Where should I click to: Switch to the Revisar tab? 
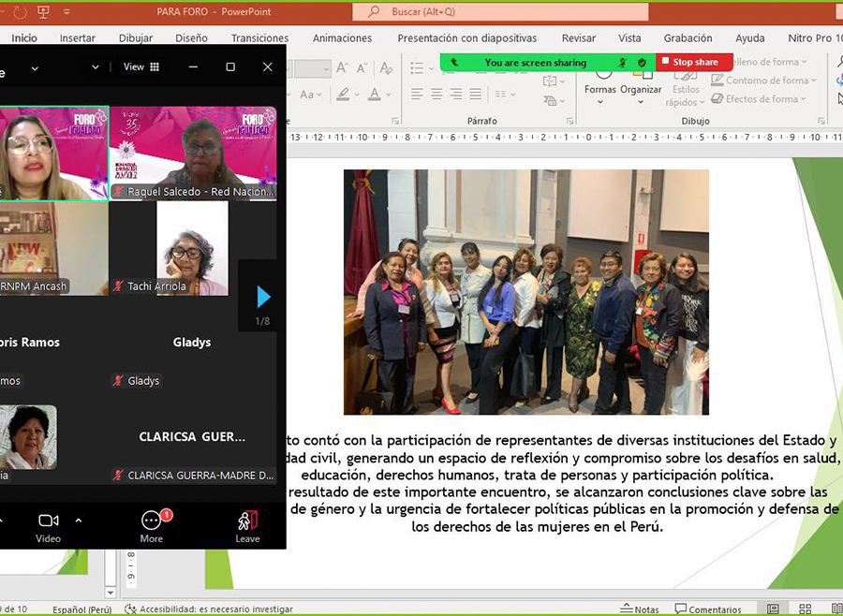579,38
